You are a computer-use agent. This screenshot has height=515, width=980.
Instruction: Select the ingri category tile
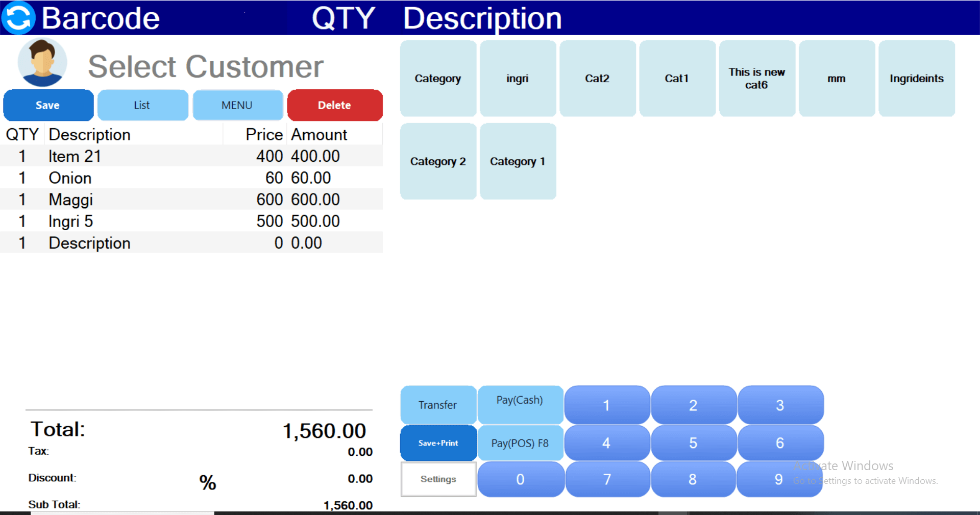coord(518,79)
